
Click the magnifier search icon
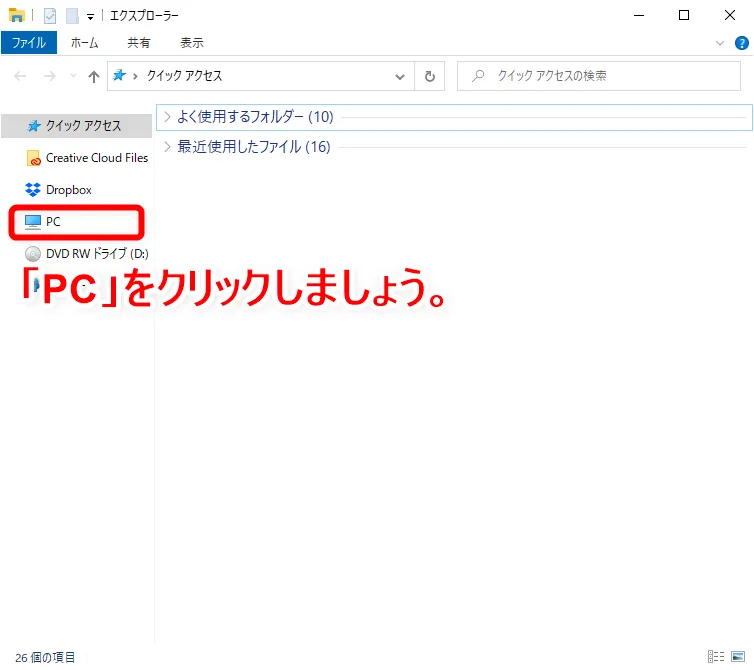pyautogui.click(x=478, y=76)
